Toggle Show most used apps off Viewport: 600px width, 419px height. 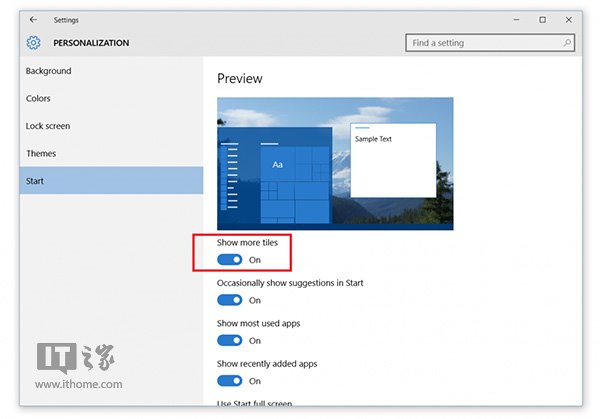click(230, 341)
